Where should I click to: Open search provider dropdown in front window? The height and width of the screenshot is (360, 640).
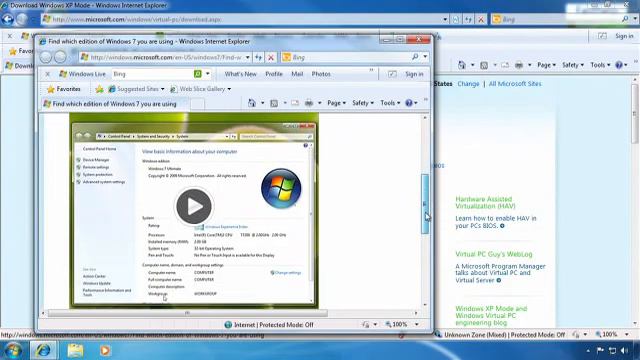click(x=425, y=57)
